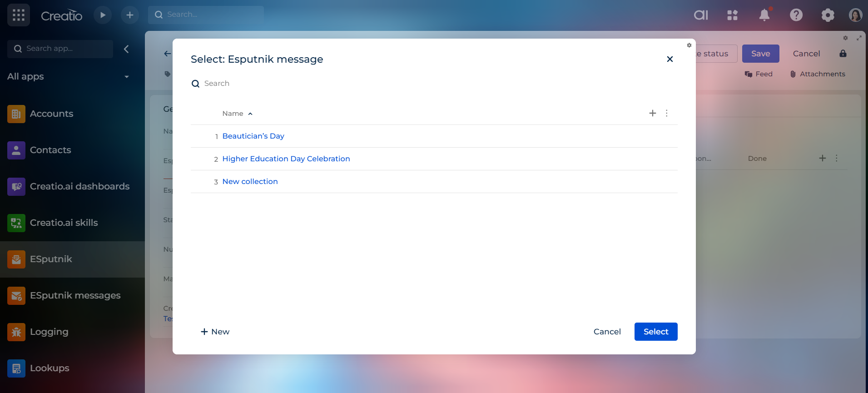Close the Select Esputnik message dialog
The height and width of the screenshot is (393, 868).
point(670,59)
